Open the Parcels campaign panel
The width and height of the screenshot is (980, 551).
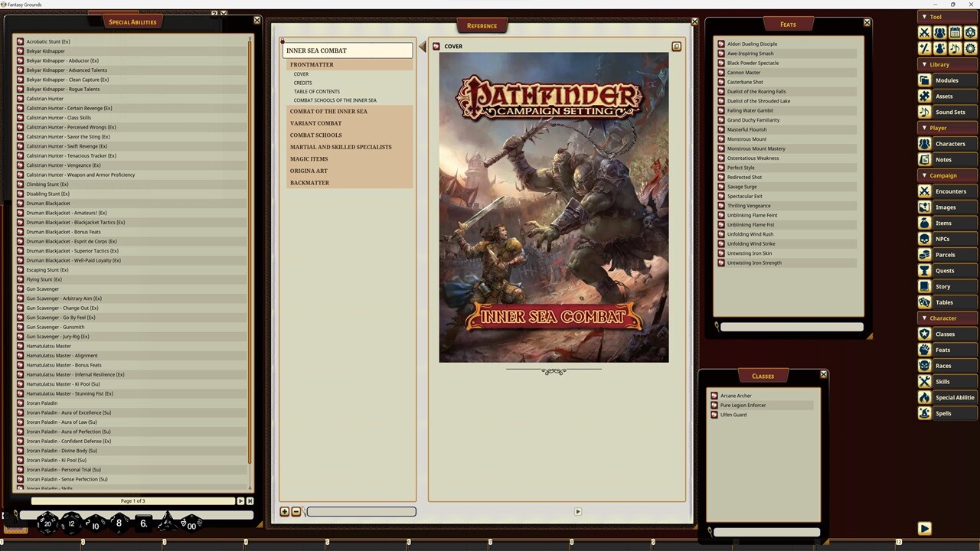tap(945, 254)
